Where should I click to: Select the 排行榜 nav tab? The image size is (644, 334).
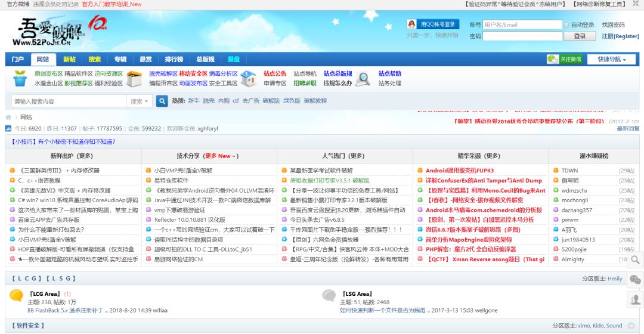coord(174,59)
